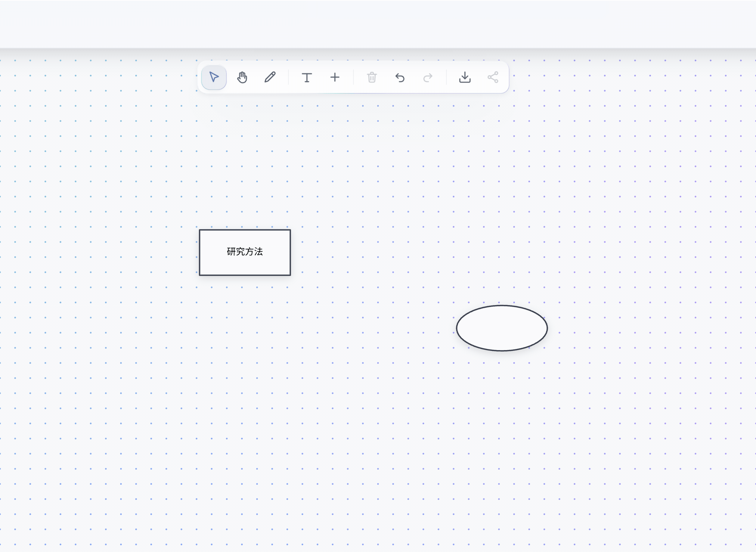Redo the undone action
The width and height of the screenshot is (756, 552).
click(428, 78)
